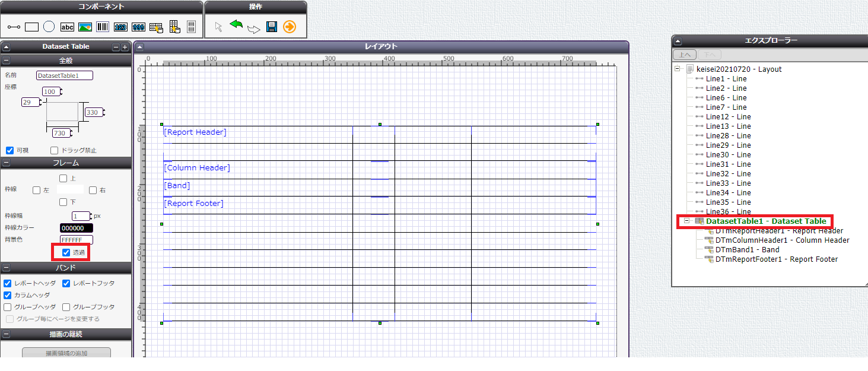
Task: Uncheck the 透過 transparency checkbox
Action: (66, 253)
